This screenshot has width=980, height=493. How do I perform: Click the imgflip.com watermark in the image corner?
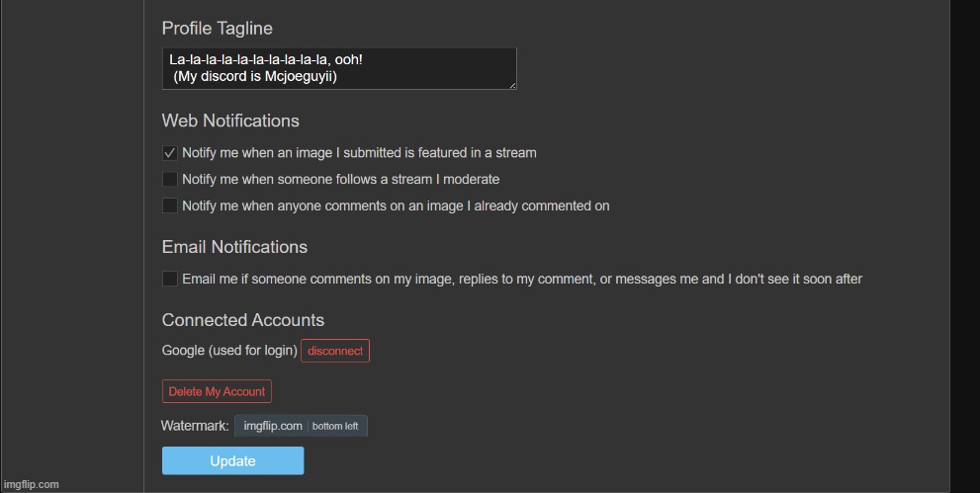[31, 484]
